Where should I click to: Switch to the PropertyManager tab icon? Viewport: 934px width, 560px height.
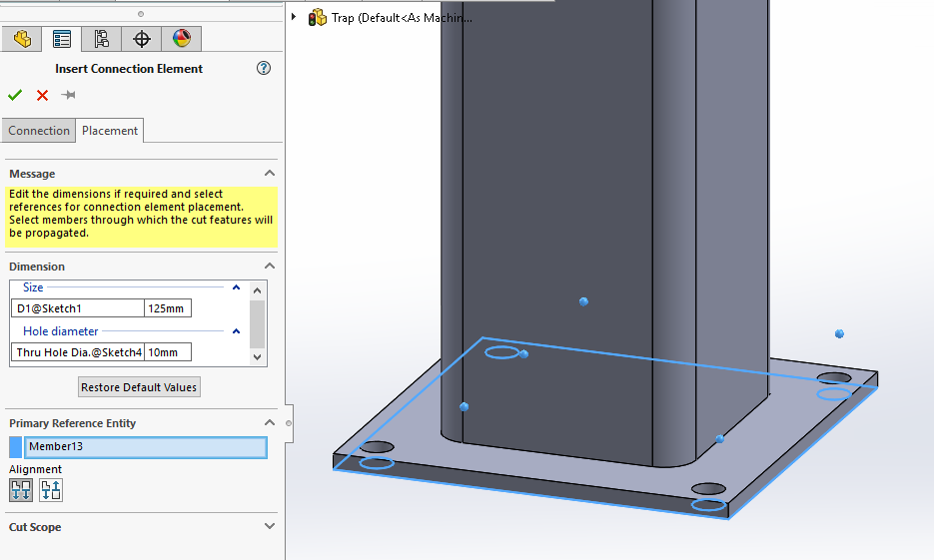(x=61, y=39)
